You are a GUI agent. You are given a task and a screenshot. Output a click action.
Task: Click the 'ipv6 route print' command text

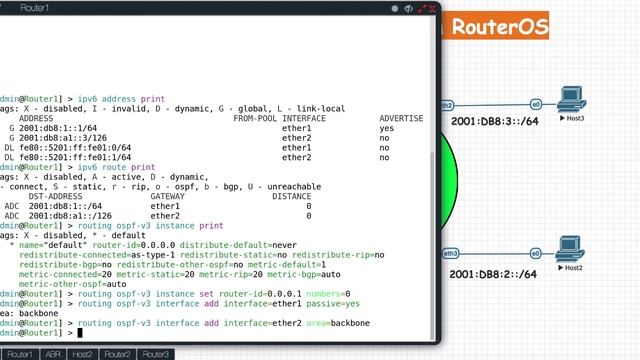116,167
